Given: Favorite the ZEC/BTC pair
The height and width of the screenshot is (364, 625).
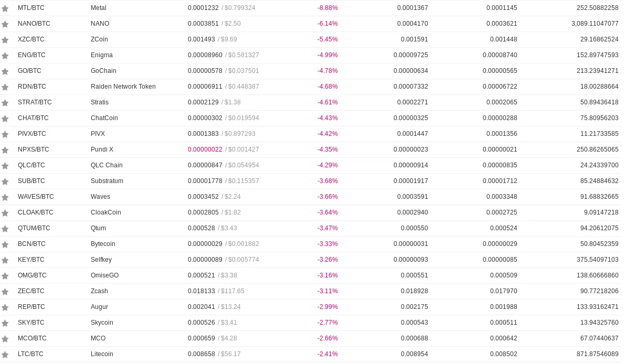Looking at the screenshot, I should [5, 292].
